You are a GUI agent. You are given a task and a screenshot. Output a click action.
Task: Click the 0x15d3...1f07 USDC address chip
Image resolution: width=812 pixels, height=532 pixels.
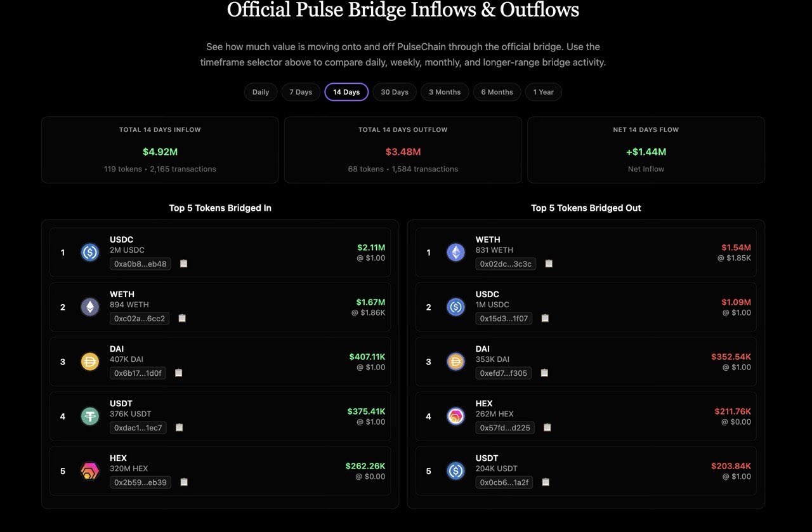tap(504, 318)
